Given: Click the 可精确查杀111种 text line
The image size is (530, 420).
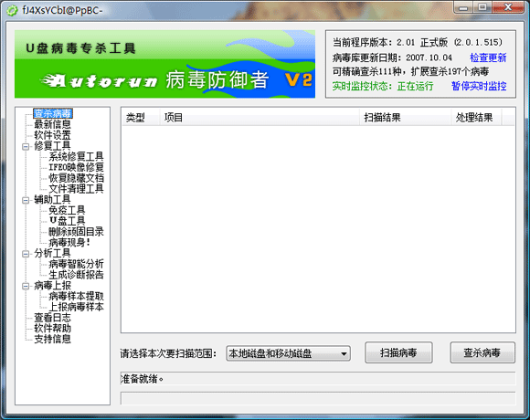Looking at the screenshot, I should [x=410, y=71].
